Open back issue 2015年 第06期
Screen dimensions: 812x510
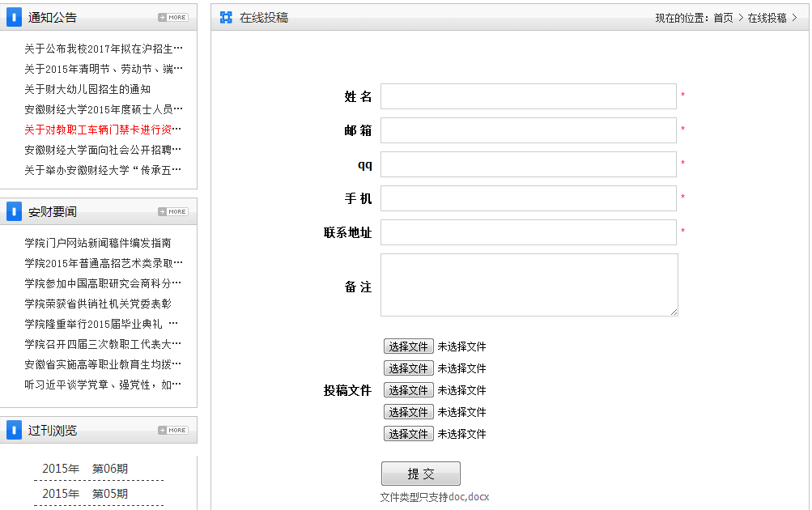click(85, 469)
